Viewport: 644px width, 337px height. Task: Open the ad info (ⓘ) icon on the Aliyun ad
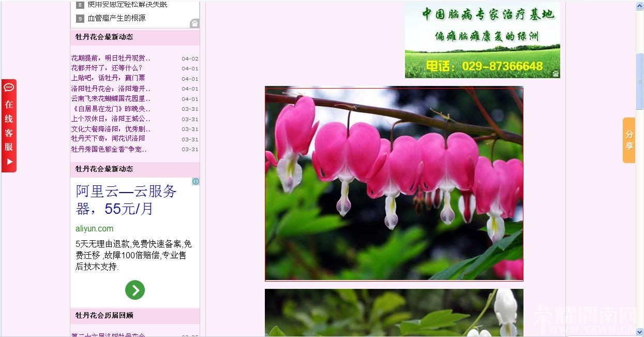coord(196,181)
